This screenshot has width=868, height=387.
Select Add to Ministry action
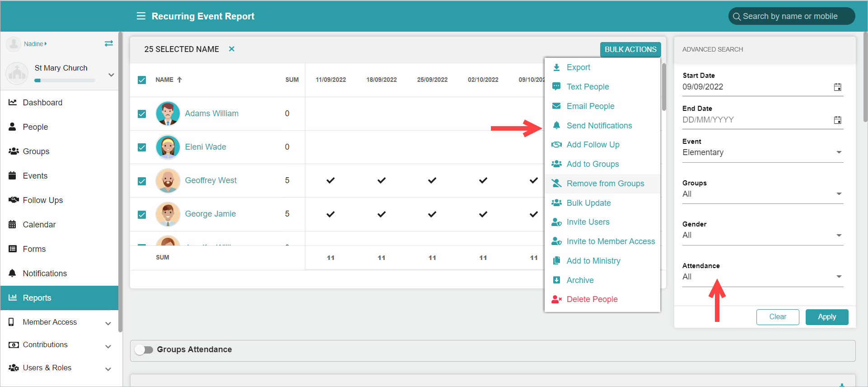pos(602,261)
